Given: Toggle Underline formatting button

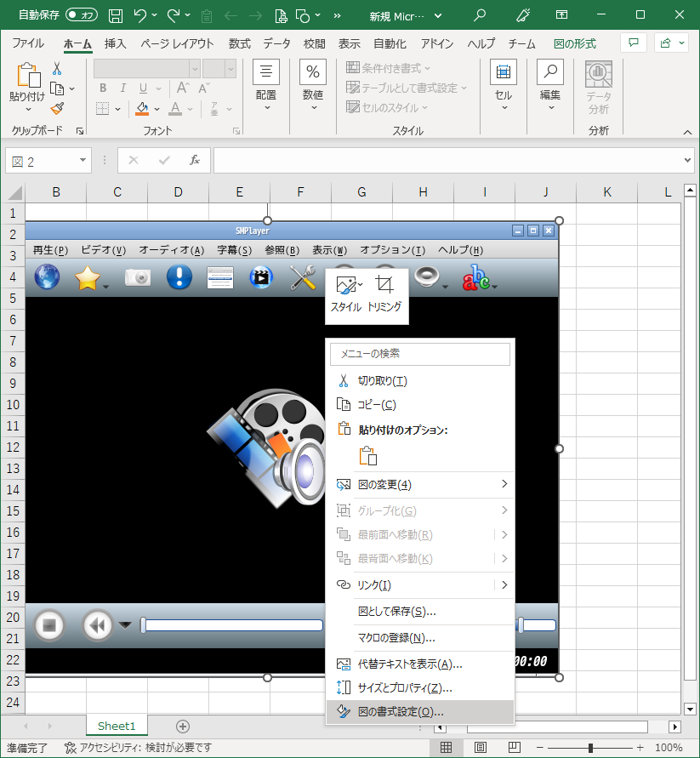Looking at the screenshot, I should [x=143, y=88].
